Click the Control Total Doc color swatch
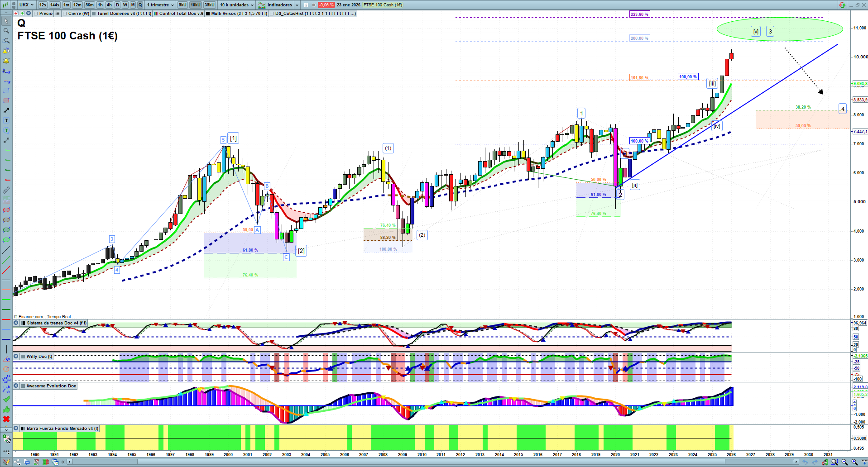Screen dimensions: 868x467 click(x=156, y=14)
